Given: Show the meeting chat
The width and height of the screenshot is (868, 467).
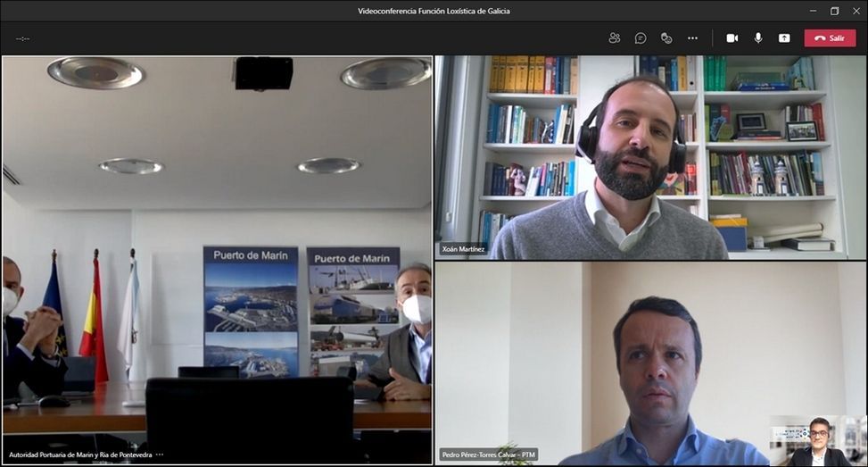Looking at the screenshot, I should point(641,38).
